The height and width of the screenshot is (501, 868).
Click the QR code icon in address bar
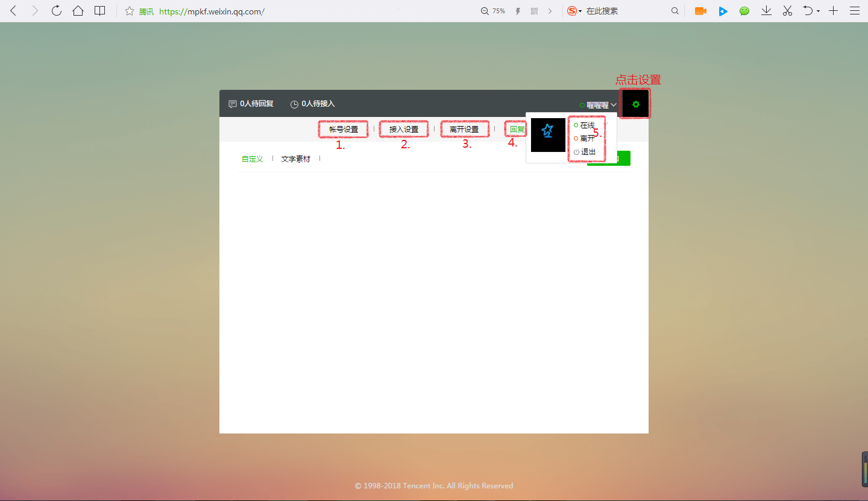click(534, 11)
